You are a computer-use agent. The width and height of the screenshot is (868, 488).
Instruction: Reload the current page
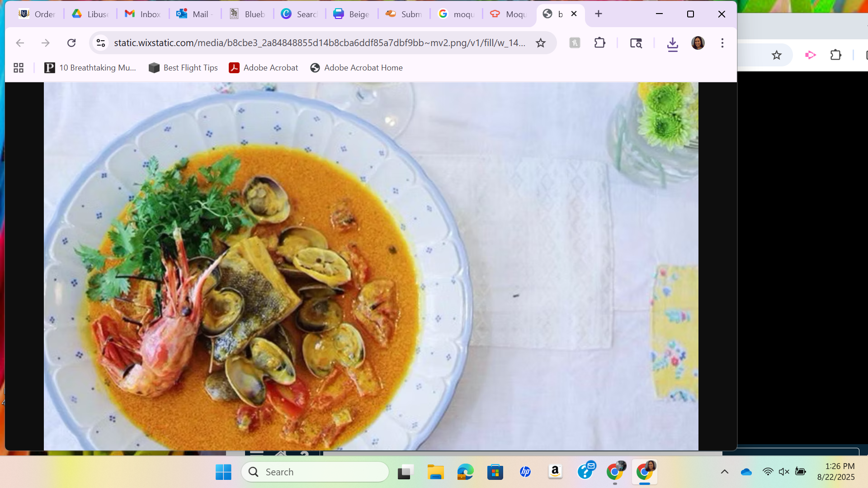(71, 43)
